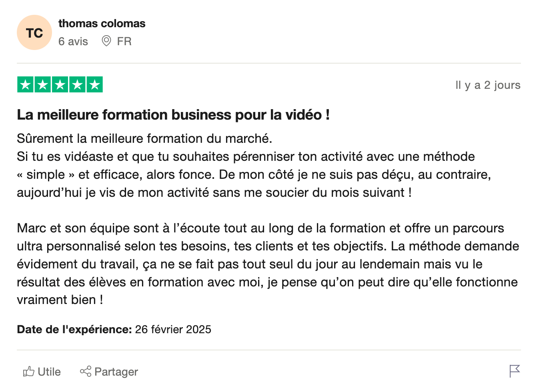This screenshot has height=392, width=537.
Task: Click the second green rating star
Action: tap(43, 85)
